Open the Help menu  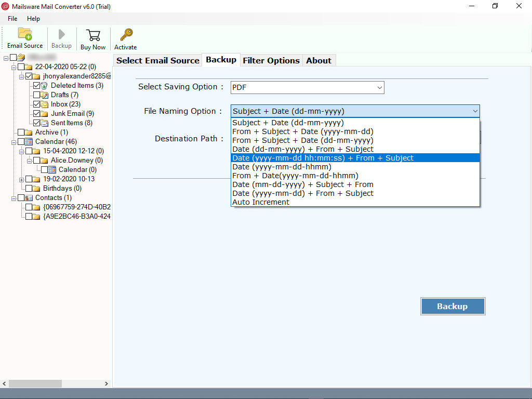[33, 19]
